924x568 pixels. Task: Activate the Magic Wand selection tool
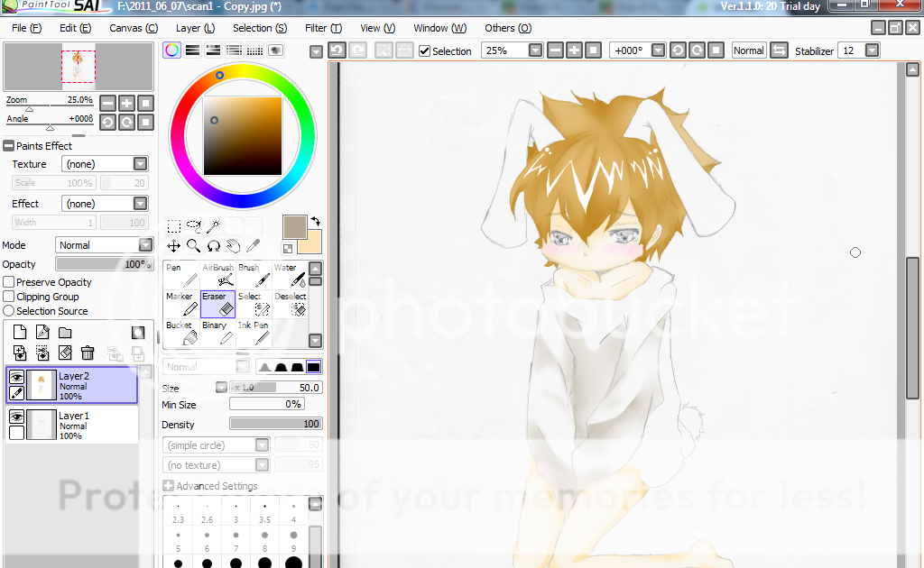coord(213,226)
